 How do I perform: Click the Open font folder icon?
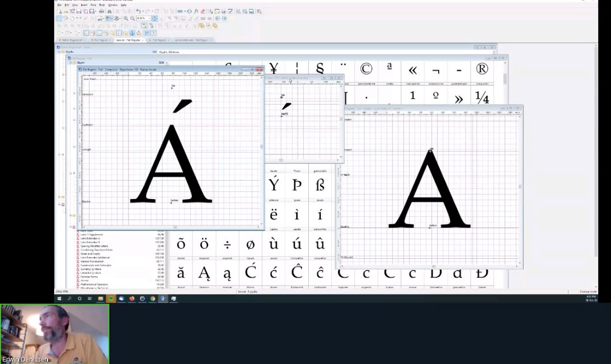66,11
